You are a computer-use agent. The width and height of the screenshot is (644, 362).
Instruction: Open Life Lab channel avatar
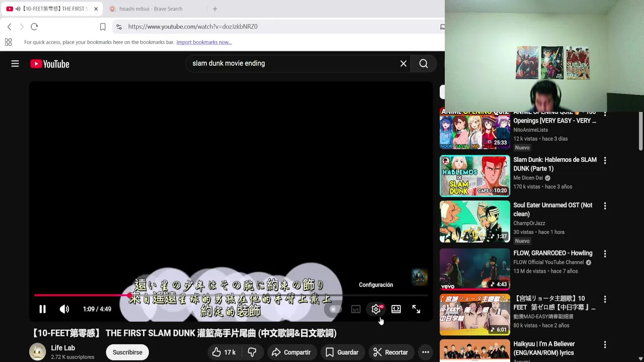pos(37,352)
